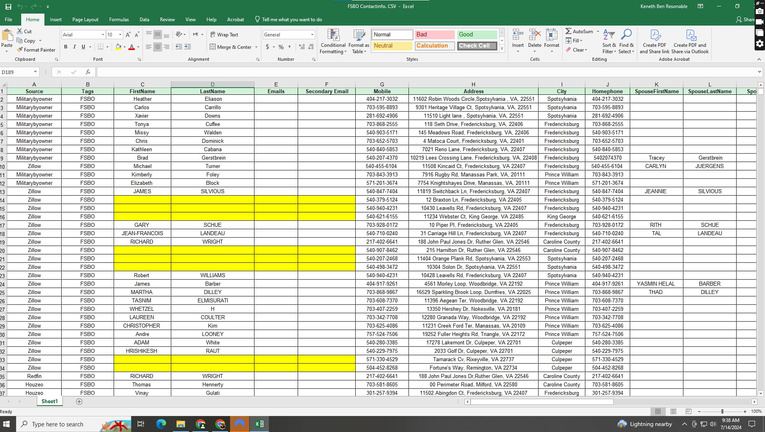Cut the selection with scissors icon
This screenshot has height=432, width=765.
point(20,31)
